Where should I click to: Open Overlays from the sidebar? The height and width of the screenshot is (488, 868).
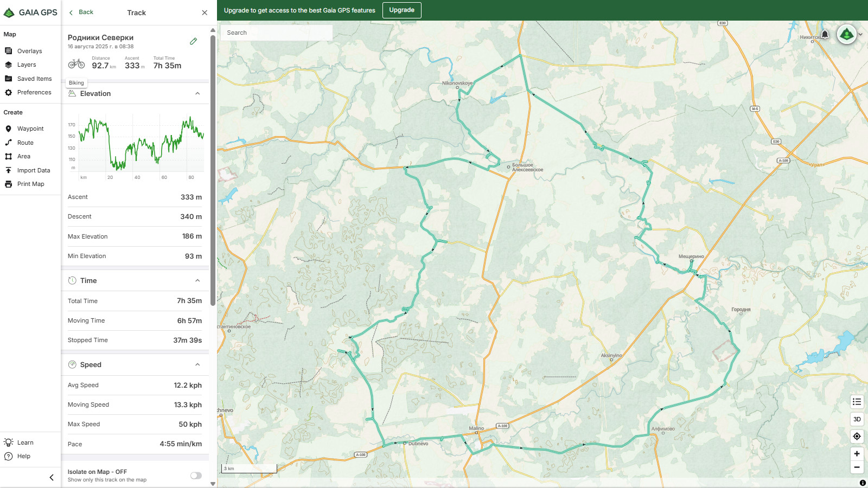click(x=29, y=51)
